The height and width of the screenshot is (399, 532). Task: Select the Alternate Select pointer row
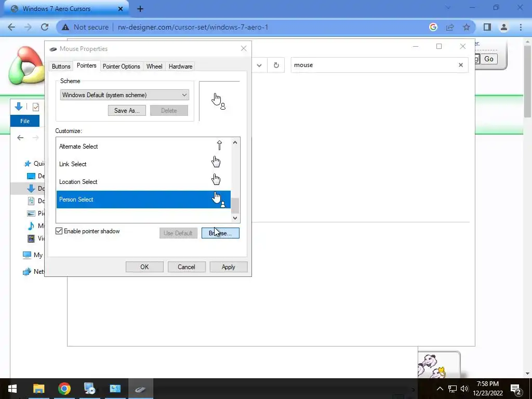pos(143,146)
